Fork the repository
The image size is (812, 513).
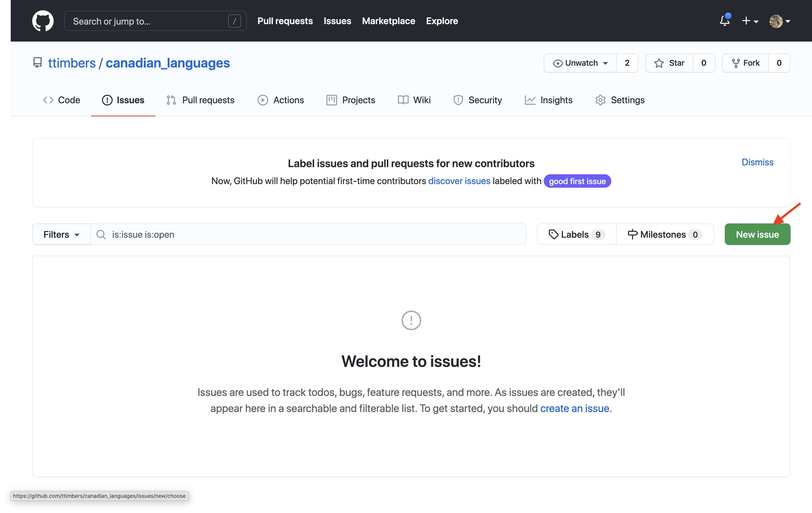click(745, 63)
